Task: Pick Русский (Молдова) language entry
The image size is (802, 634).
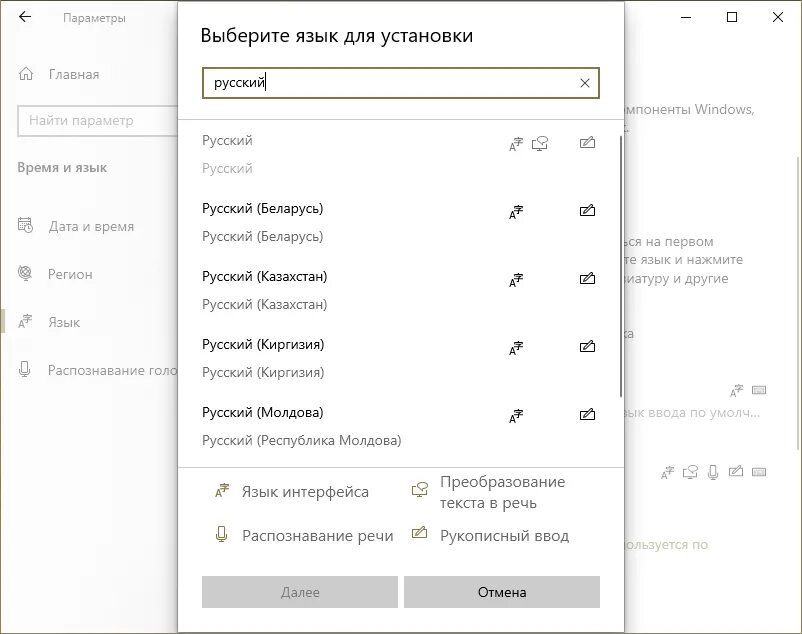Action: click(x=398, y=426)
